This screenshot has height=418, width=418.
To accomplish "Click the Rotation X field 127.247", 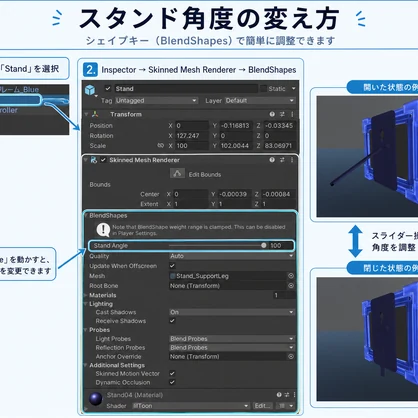I will (191, 136).
